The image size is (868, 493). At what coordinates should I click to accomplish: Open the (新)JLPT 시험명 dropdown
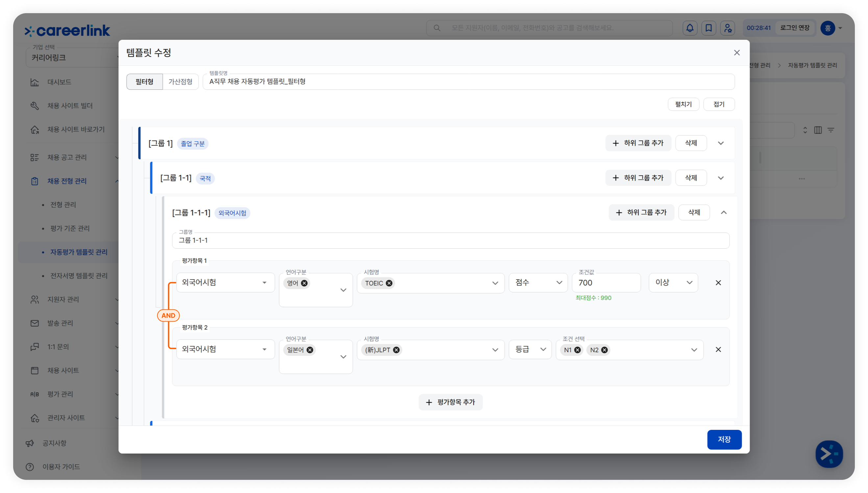pyautogui.click(x=430, y=350)
